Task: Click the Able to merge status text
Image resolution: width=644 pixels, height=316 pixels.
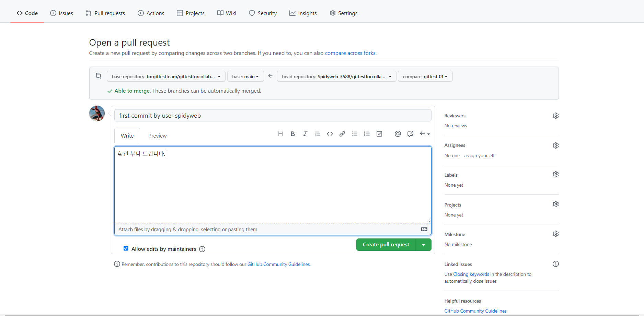Action: click(x=133, y=91)
